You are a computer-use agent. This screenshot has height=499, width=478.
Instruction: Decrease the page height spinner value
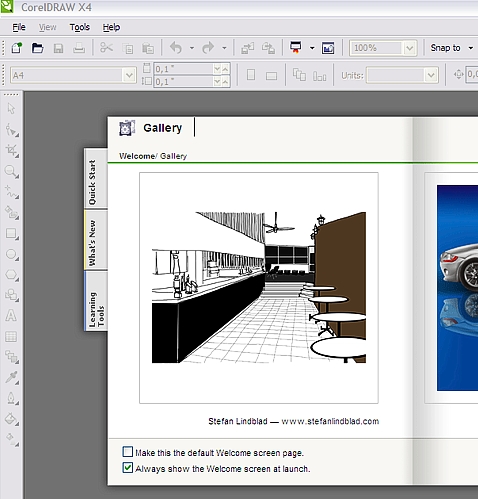click(x=217, y=81)
